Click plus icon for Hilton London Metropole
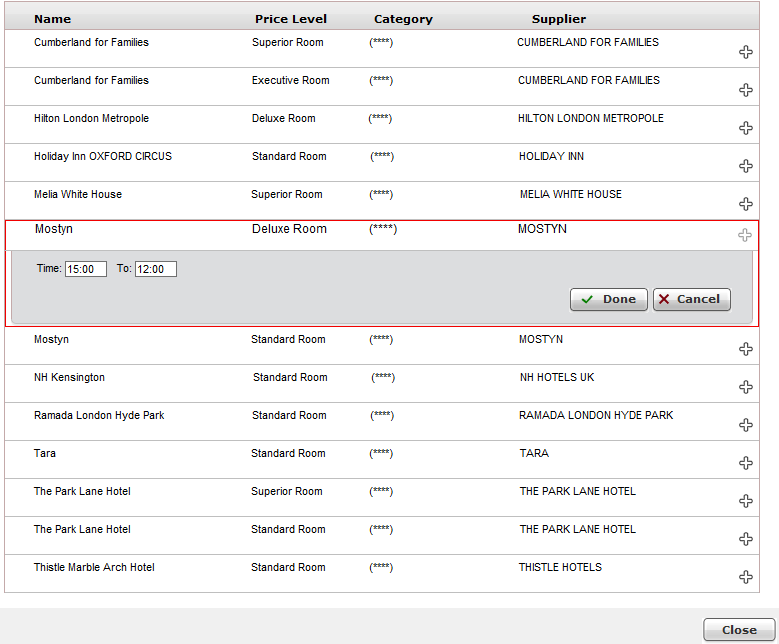Image resolution: width=779 pixels, height=644 pixels. coord(746,128)
